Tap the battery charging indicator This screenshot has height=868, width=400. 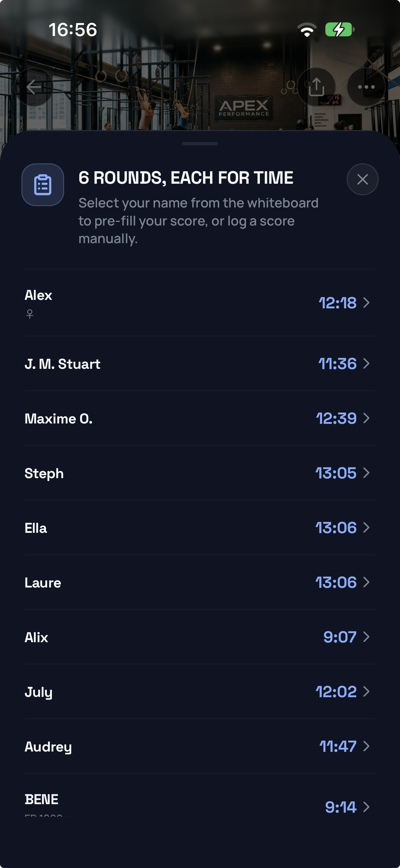click(x=340, y=30)
